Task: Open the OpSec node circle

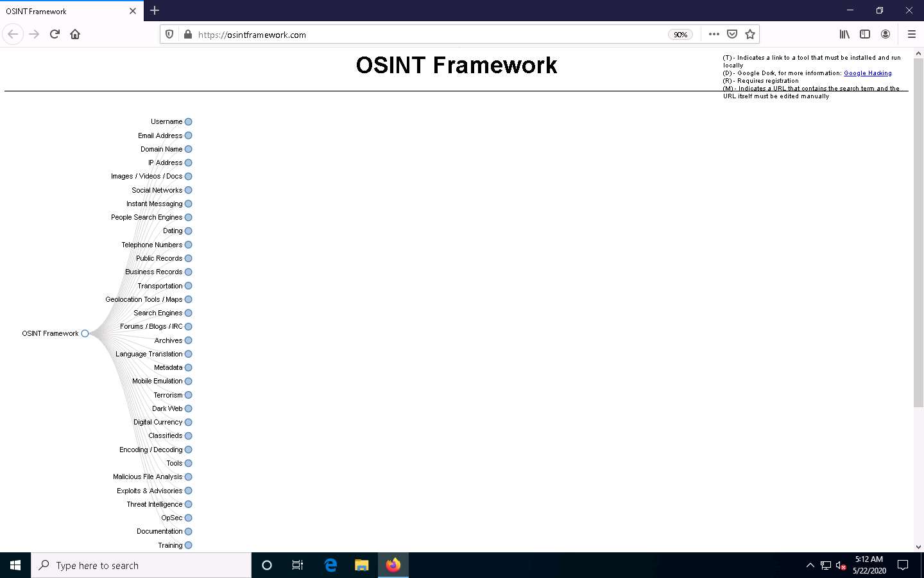Action: coord(189,518)
